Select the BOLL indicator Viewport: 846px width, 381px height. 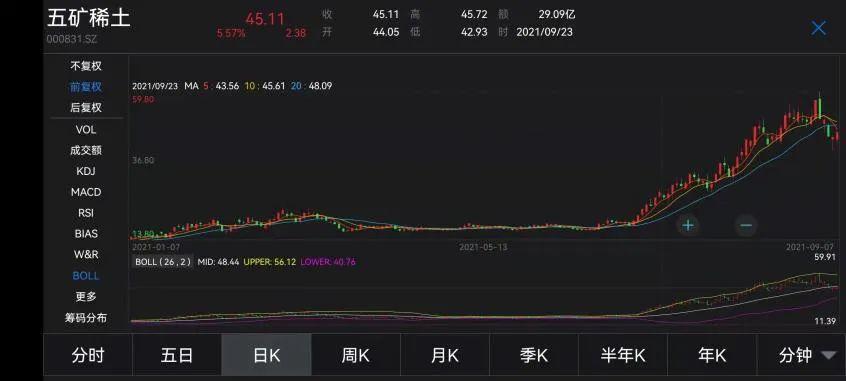click(x=86, y=276)
